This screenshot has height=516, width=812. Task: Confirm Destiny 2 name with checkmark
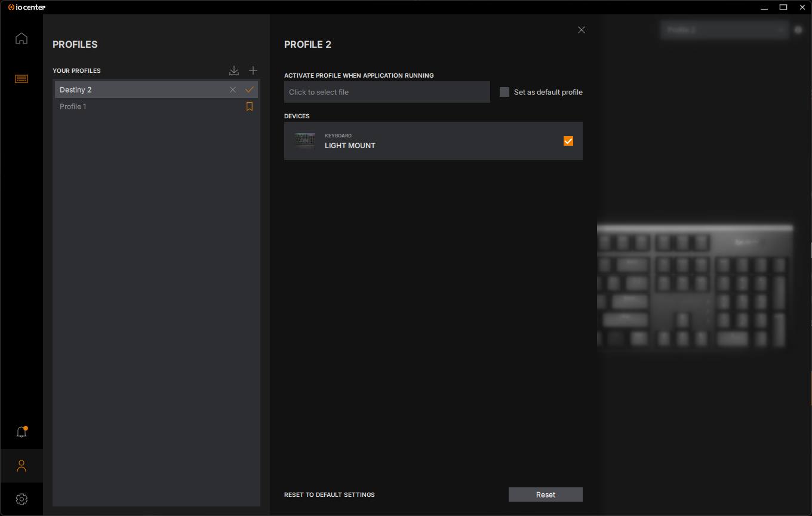tap(250, 90)
